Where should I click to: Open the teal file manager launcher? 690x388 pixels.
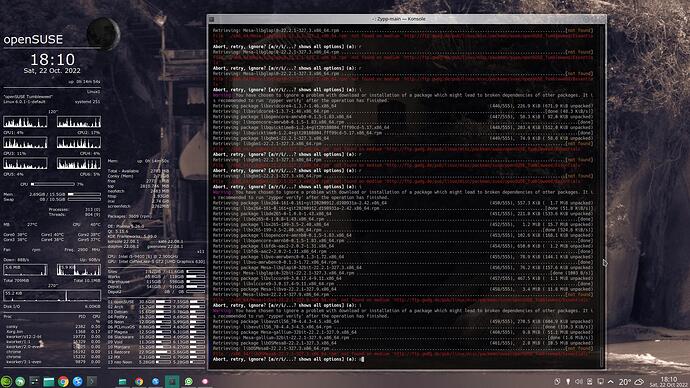[48, 381]
